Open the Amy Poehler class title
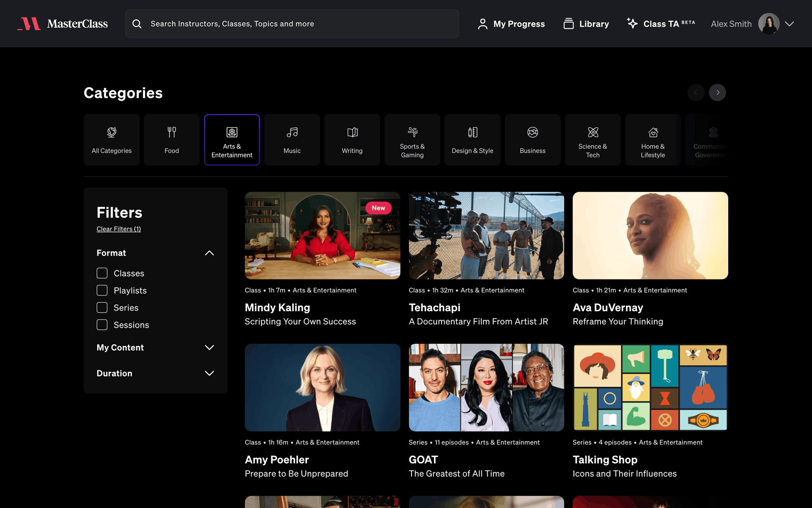812x508 pixels. coord(277,460)
